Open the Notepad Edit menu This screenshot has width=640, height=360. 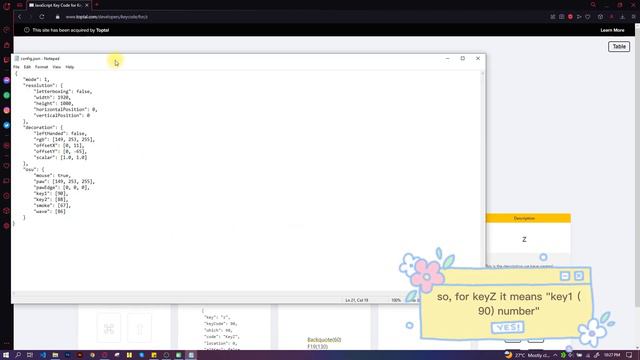[27, 67]
